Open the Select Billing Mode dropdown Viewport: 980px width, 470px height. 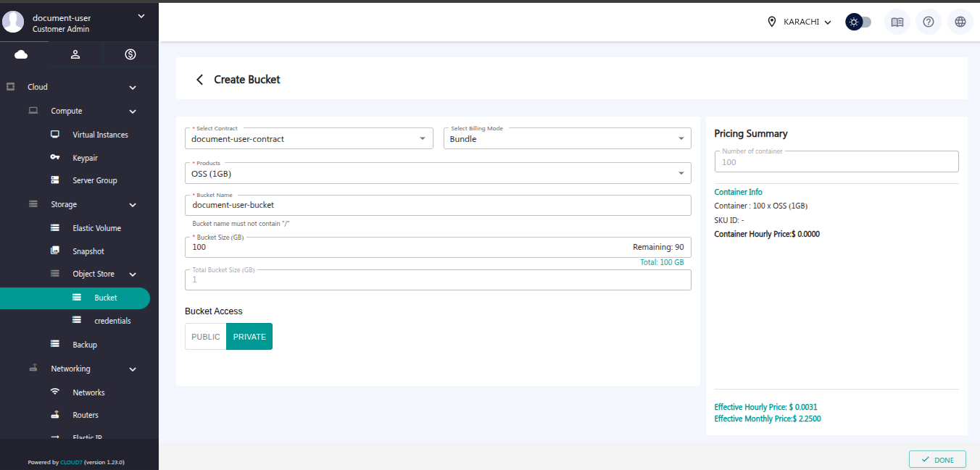coord(567,138)
